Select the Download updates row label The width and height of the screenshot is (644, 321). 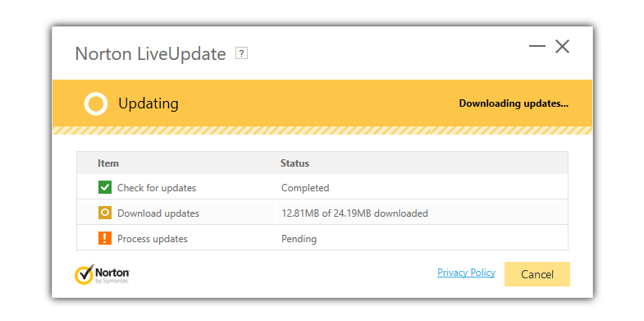(158, 213)
